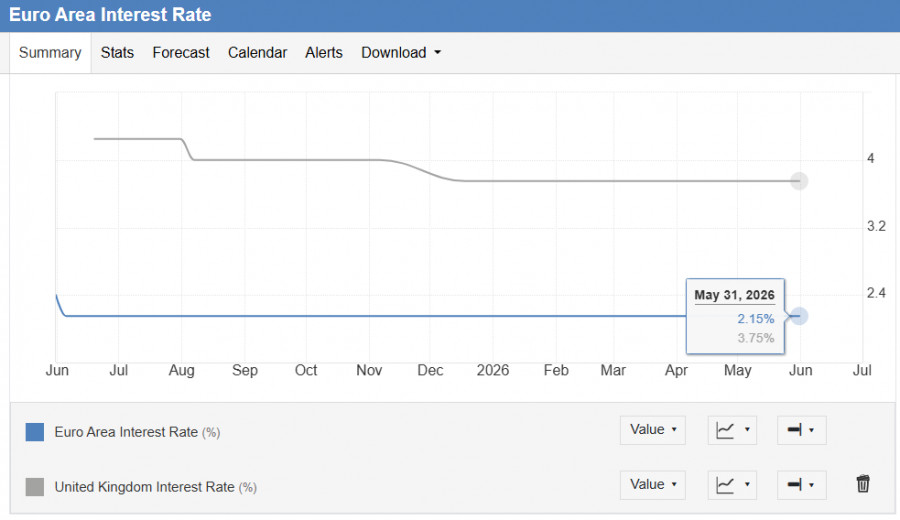Click the Apr x-axis label
The width and height of the screenshot is (900, 520).
tap(676, 371)
